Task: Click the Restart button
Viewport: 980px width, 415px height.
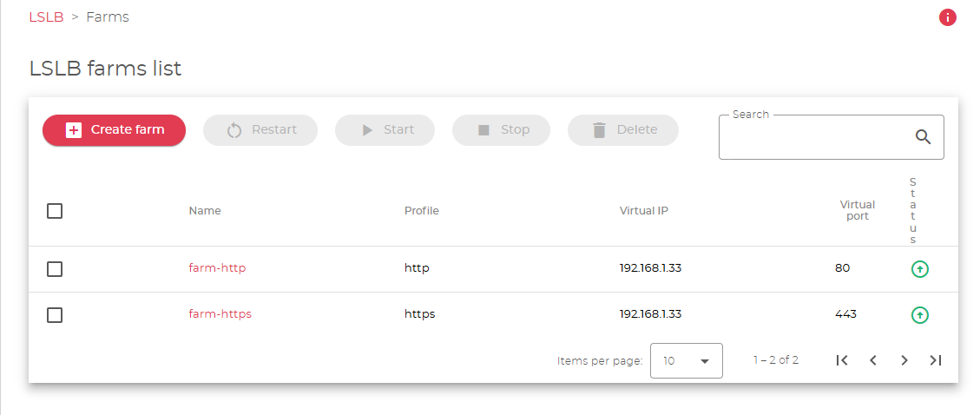Action: (260, 130)
